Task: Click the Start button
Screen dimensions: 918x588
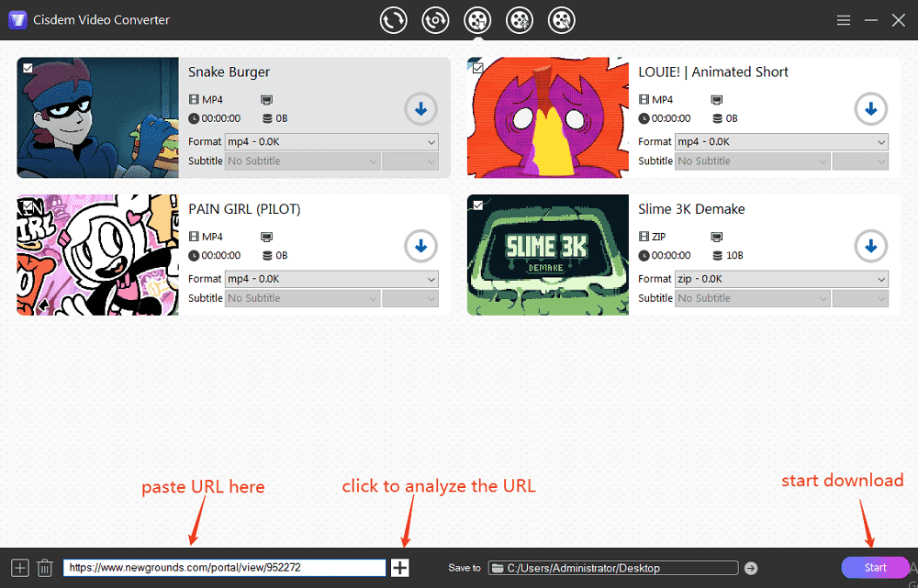Action: tap(875, 568)
